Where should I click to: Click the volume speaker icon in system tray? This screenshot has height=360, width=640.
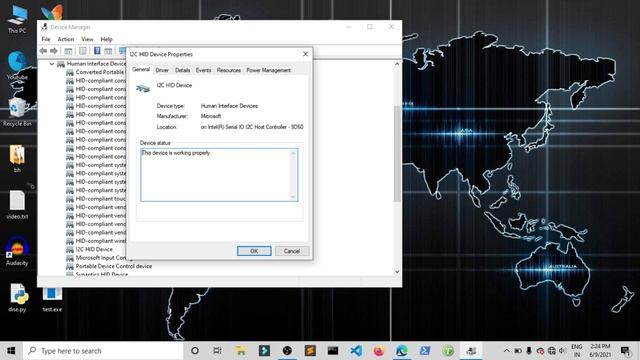tap(562, 351)
